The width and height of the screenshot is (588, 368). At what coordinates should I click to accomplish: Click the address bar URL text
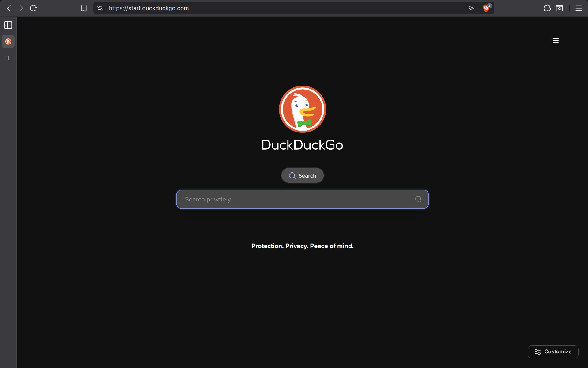tap(149, 8)
